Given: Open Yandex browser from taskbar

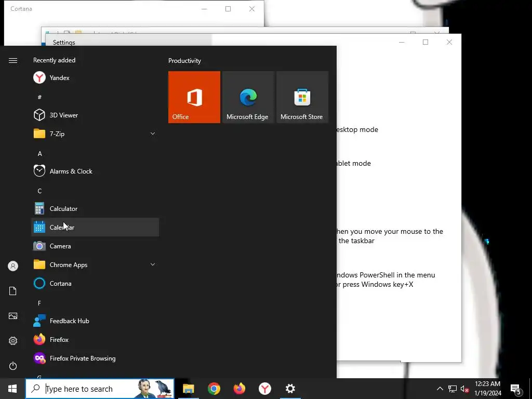Looking at the screenshot, I should (264, 389).
